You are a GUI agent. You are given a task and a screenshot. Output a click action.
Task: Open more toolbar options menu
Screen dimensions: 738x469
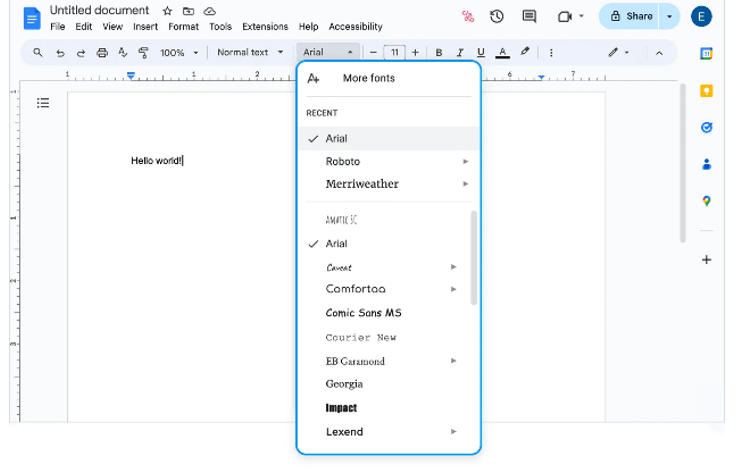[x=551, y=53]
